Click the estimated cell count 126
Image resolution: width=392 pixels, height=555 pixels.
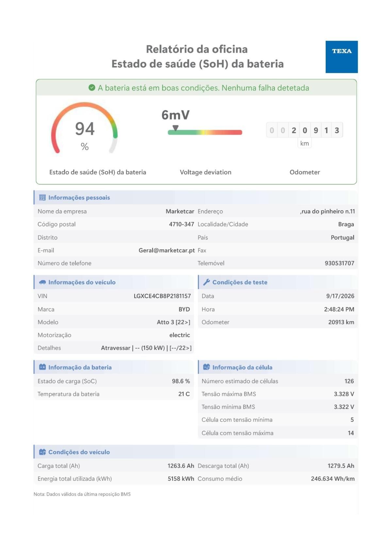click(349, 381)
